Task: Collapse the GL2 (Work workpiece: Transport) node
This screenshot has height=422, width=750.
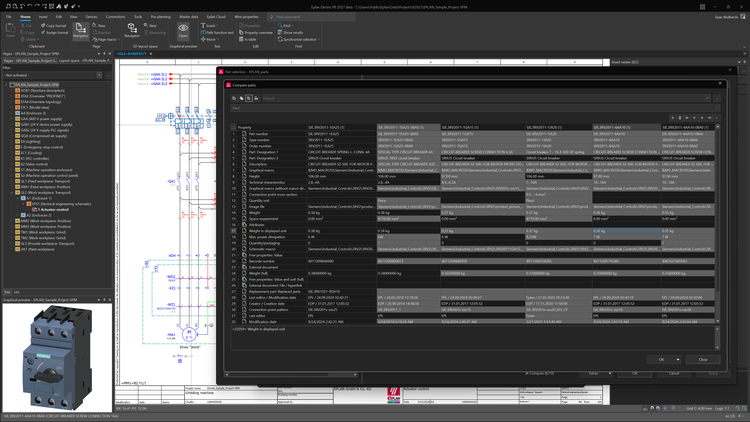Action: click(x=12, y=193)
